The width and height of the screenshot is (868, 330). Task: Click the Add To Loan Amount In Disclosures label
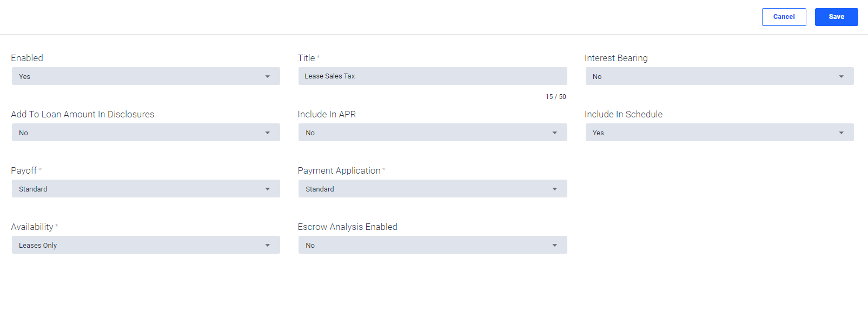(x=82, y=114)
